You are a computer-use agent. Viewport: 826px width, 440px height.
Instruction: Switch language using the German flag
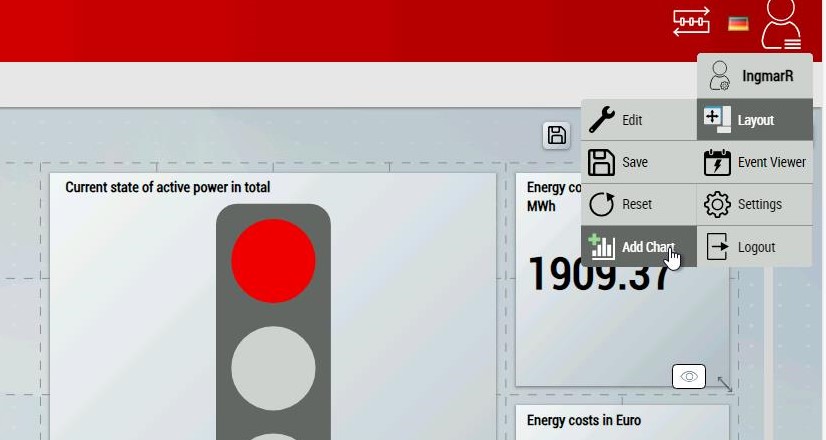pyautogui.click(x=738, y=24)
